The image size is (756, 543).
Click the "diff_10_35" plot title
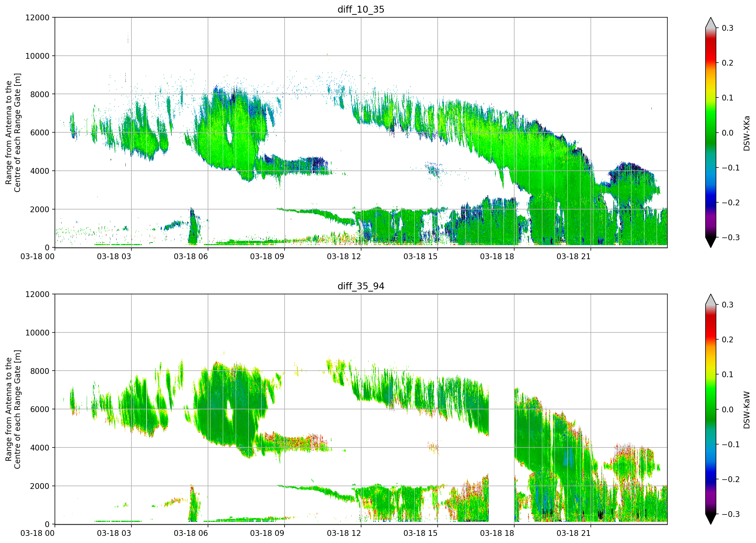coord(361,9)
